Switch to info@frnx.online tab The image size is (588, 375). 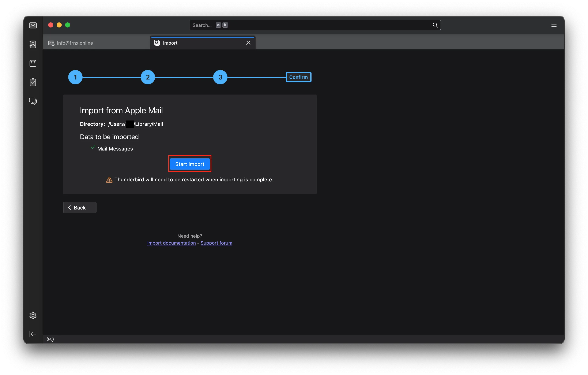[x=96, y=43]
